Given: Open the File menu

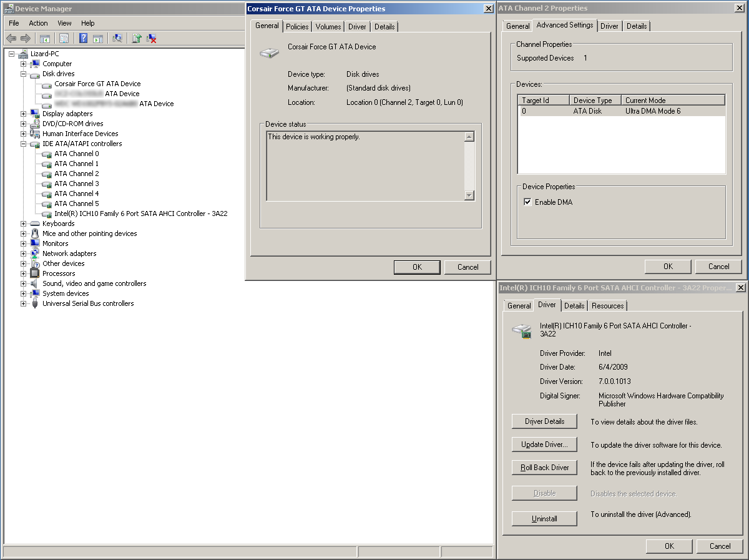Looking at the screenshot, I should click(14, 23).
